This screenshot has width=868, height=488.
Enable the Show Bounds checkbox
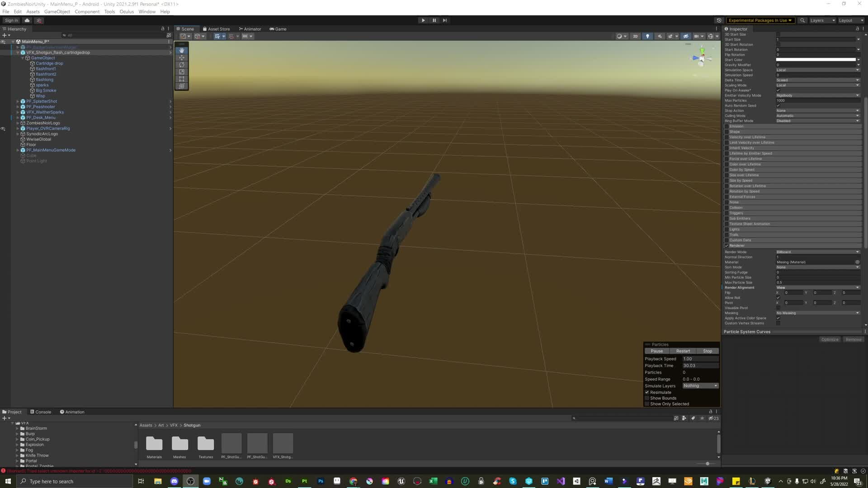pyautogui.click(x=647, y=398)
